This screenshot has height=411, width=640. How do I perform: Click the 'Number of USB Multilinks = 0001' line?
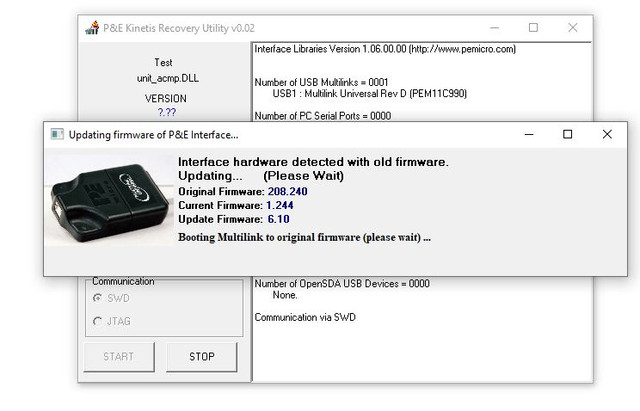[321, 82]
